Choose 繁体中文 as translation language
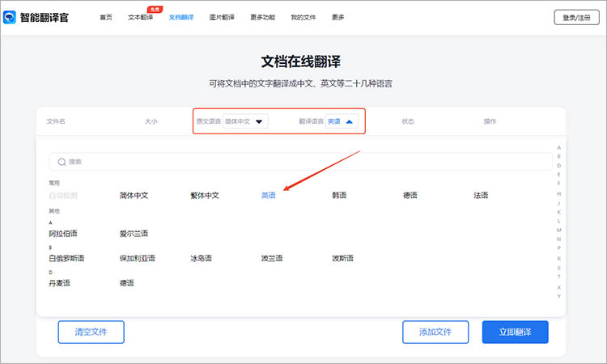 pyautogui.click(x=205, y=195)
